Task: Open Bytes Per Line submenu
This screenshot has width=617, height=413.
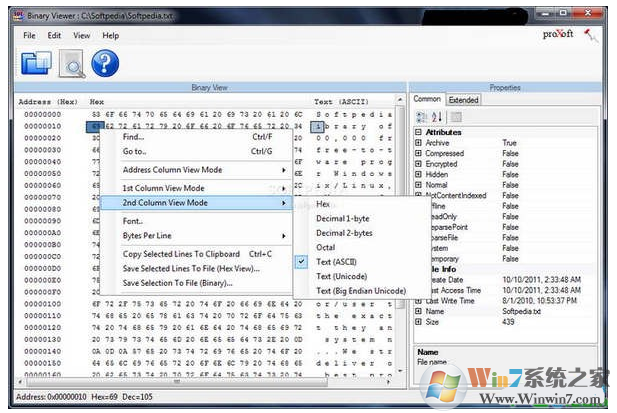Action: pyautogui.click(x=197, y=236)
